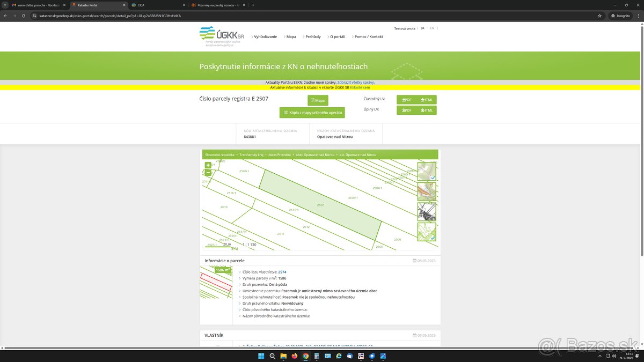Select Trenčiansky kraj breadcrumb
Viewport: 644px width, 362px height.
[251, 154]
